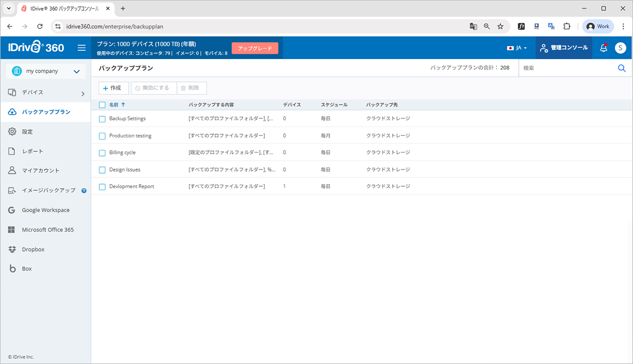This screenshot has width=633, height=364.
Task: Check the Design Issues plan checkbox
Action: [x=102, y=169]
